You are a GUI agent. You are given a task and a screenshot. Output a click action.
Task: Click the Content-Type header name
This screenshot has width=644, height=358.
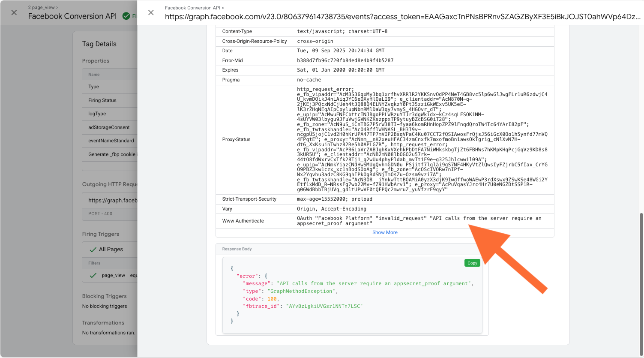237,31
